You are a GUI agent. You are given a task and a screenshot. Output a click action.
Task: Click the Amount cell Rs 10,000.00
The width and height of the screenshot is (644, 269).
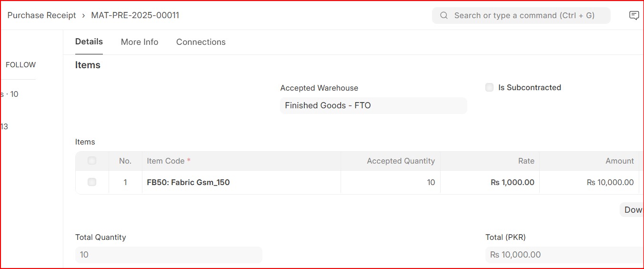(x=589, y=182)
